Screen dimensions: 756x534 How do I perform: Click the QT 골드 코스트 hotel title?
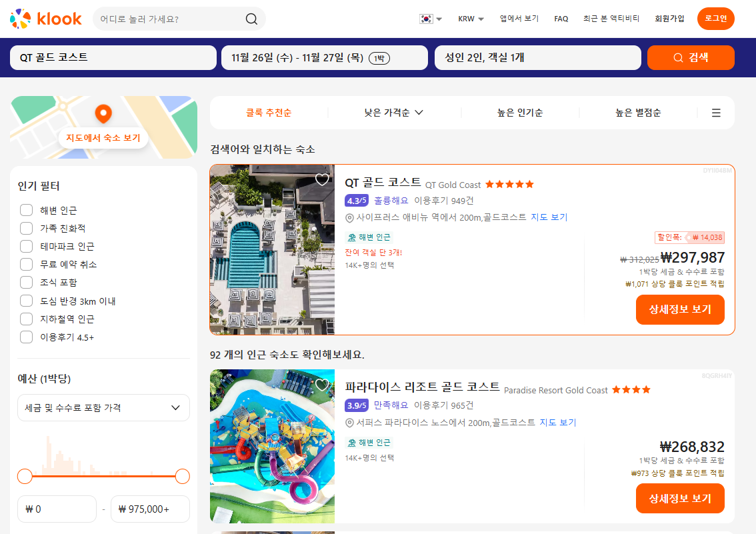pyautogui.click(x=383, y=183)
